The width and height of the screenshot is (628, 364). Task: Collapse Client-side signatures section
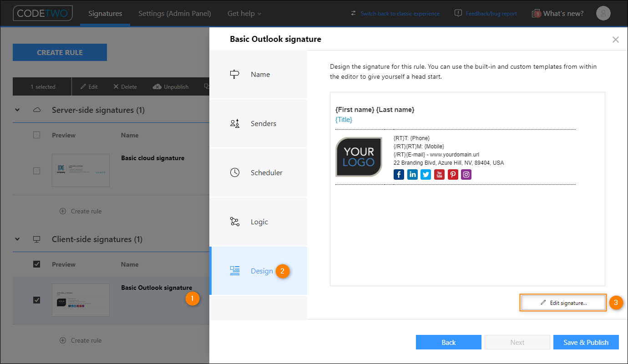[x=17, y=239]
